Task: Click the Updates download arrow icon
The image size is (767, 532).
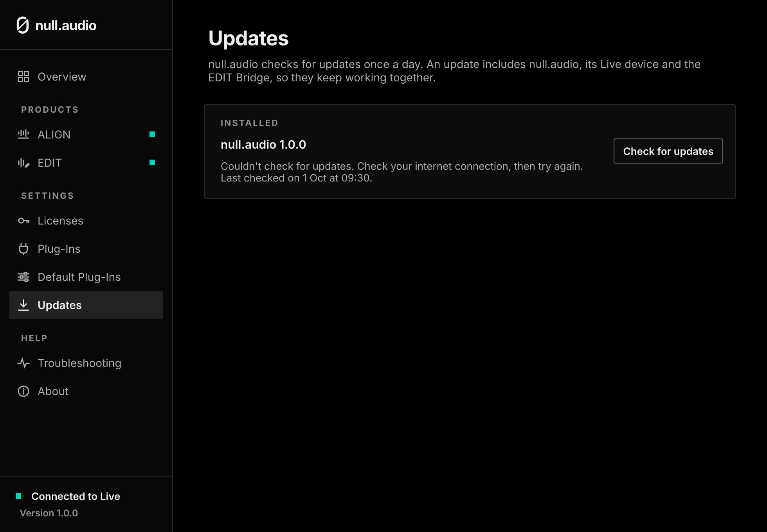Action: tap(23, 305)
